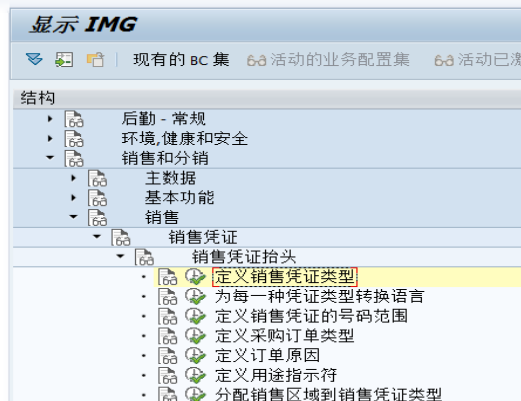Image resolution: width=521 pixels, height=401 pixels.
Task: Open 现有的 BC 集 button
Action: point(181,60)
